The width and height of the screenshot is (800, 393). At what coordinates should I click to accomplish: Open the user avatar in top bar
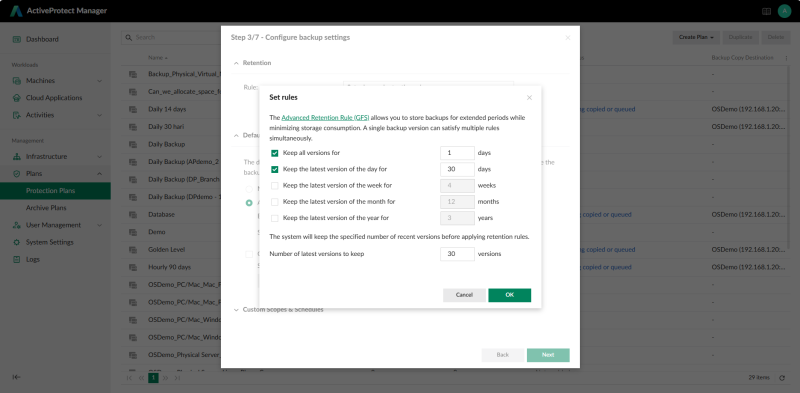[784, 11]
